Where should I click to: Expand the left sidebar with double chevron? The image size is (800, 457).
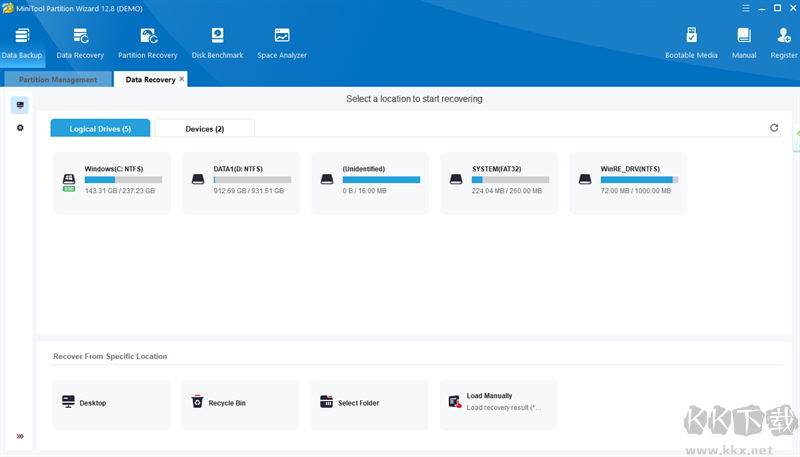point(20,436)
